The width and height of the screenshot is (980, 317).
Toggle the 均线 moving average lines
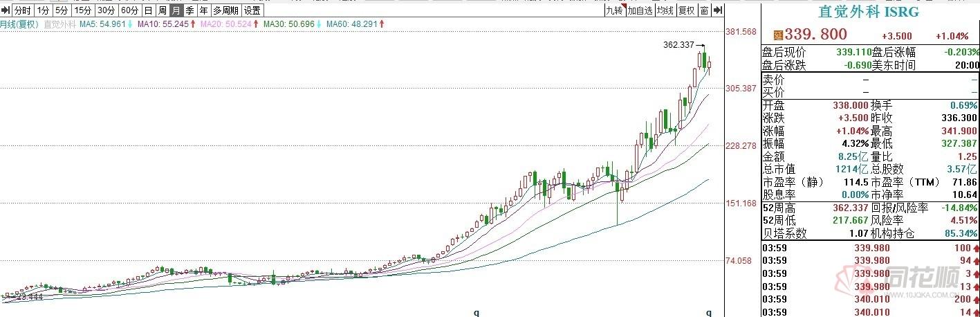[665, 10]
